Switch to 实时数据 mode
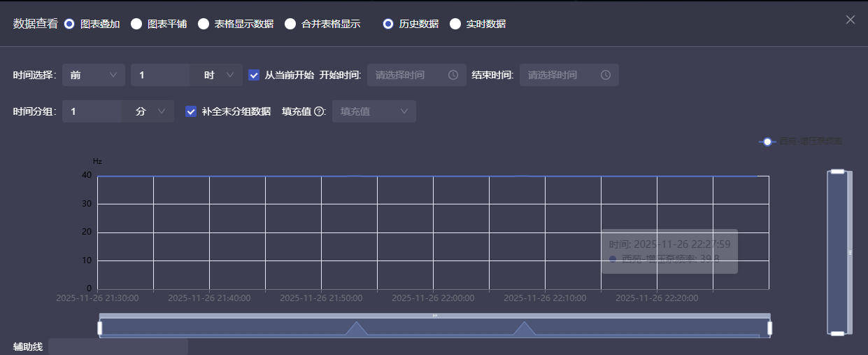Image resolution: width=868 pixels, height=355 pixels. pyautogui.click(x=455, y=24)
